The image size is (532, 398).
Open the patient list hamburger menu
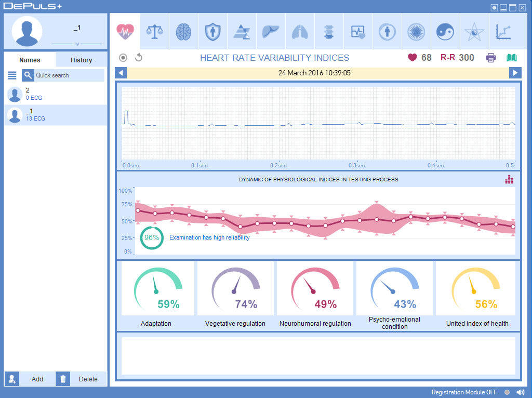[x=12, y=75]
